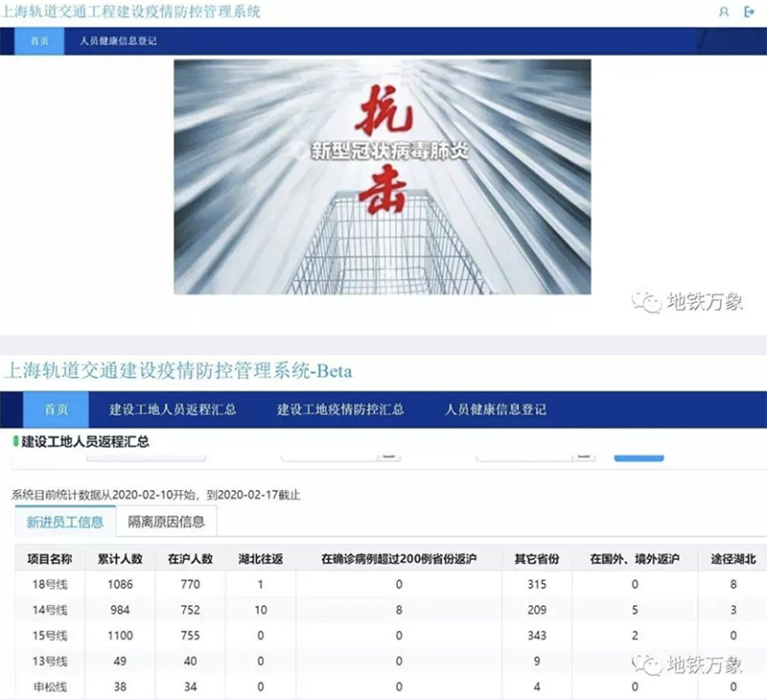The image size is (767, 700).
Task: Click the 抗击新型冠状病毒肺炎 banner image
Action: pos(383,177)
